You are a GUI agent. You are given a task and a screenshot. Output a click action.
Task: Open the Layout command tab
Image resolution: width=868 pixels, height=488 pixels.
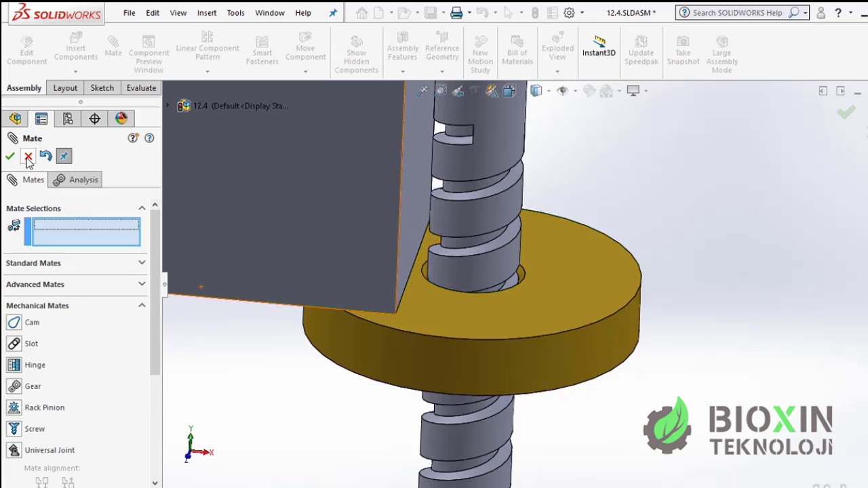65,88
